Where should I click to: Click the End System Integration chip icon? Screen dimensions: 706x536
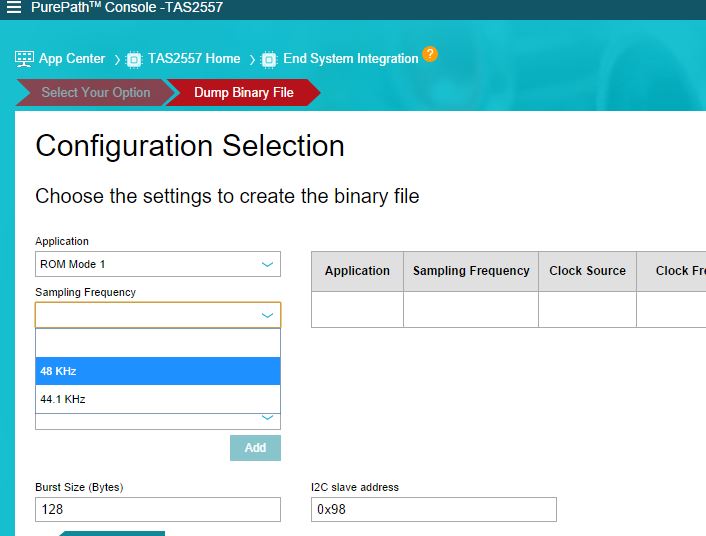pos(269,59)
